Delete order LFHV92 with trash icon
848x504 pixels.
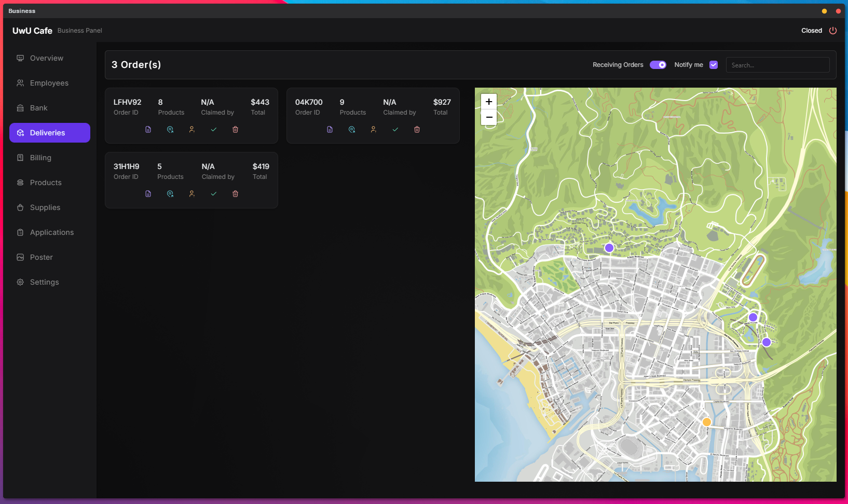tap(236, 130)
